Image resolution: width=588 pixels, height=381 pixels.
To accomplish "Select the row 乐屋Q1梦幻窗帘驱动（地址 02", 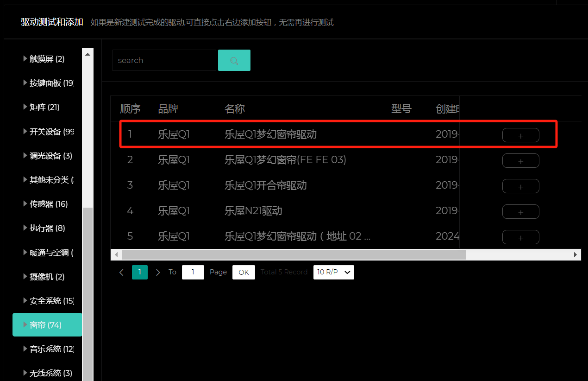I will tap(346, 236).
